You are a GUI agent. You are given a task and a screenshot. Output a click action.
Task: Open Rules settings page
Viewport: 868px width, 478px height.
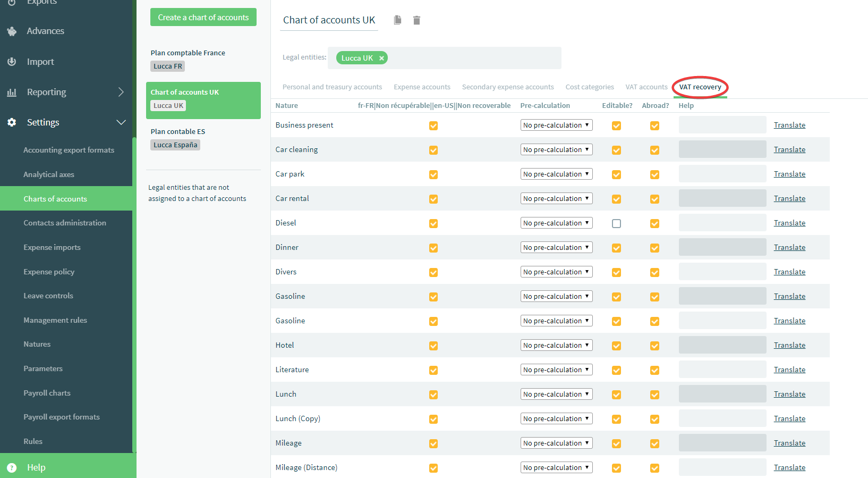click(x=33, y=441)
